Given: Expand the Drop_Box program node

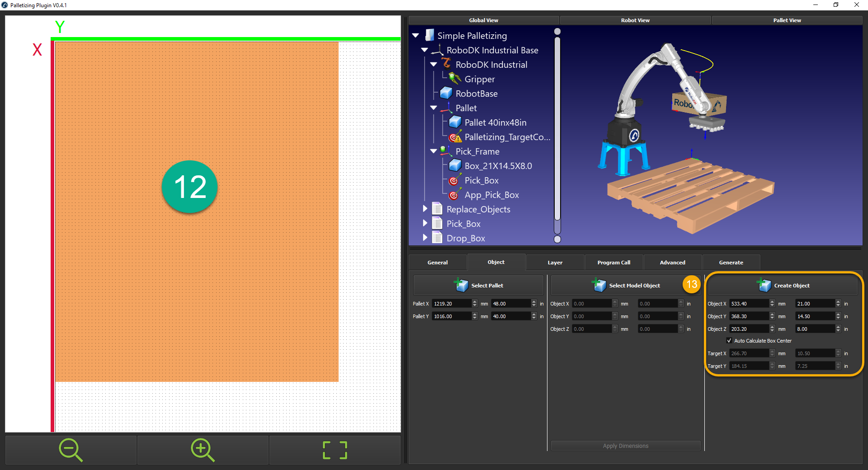Looking at the screenshot, I should point(425,238).
